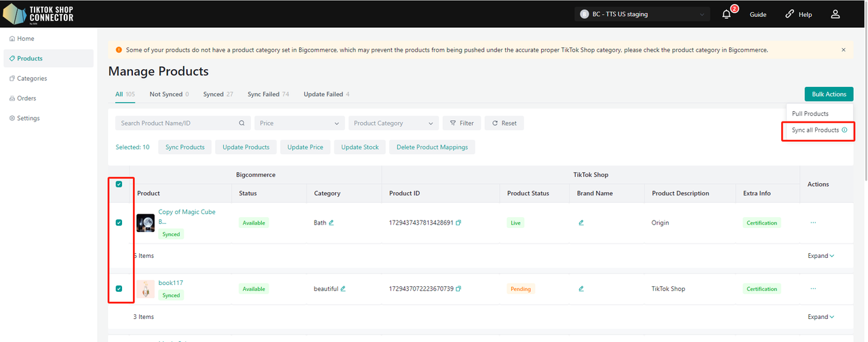Click the Update Stock button
This screenshot has height=342, width=868.
coord(360,147)
